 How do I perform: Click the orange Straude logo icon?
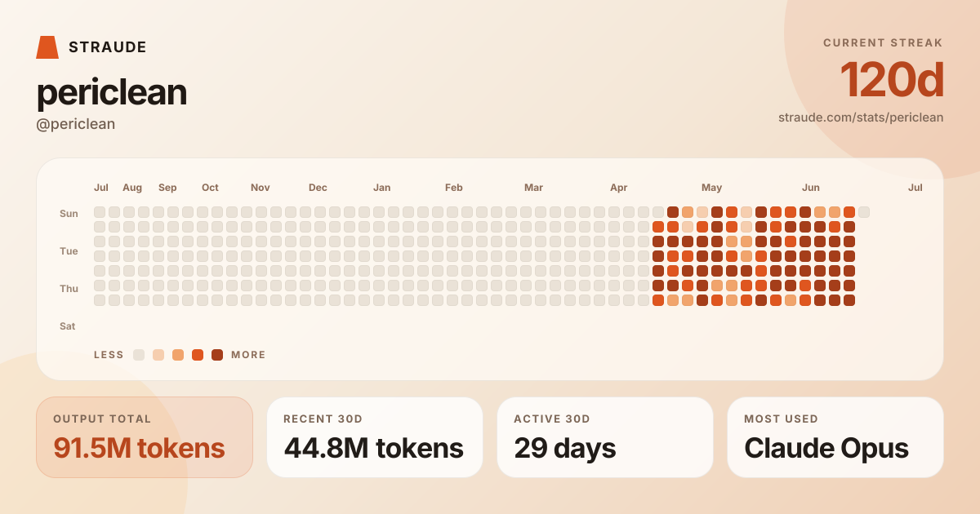tap(47, 47)
